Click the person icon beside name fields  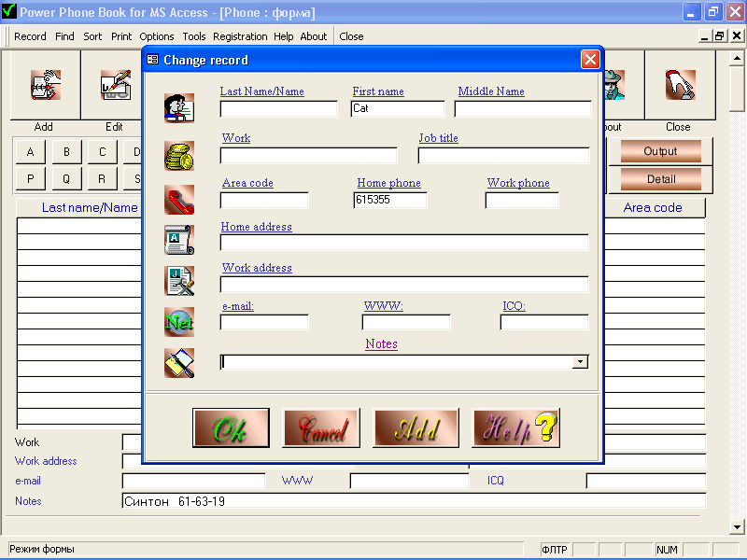click(x=178, y=105)
